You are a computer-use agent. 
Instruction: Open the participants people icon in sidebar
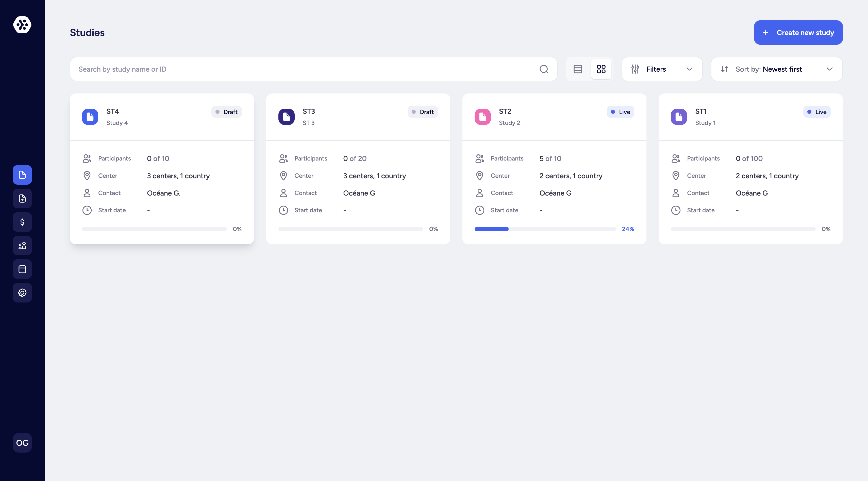(x=22, y=245)
